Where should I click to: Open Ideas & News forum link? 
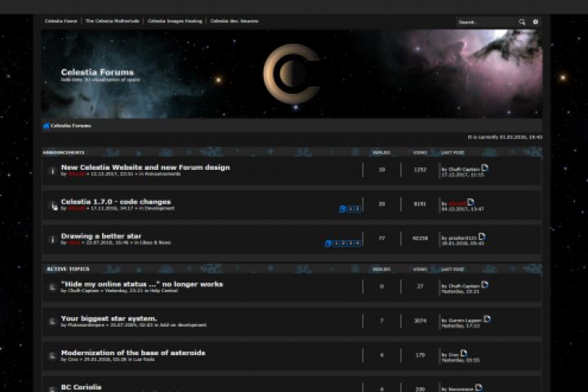155,243
